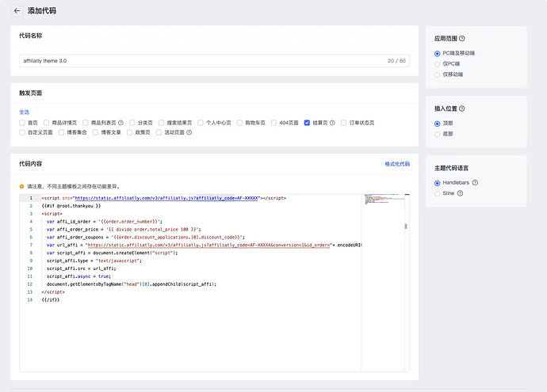Check the 政策页 checkbox
This screenshot has height=392, width=547.
pos(129,132)
